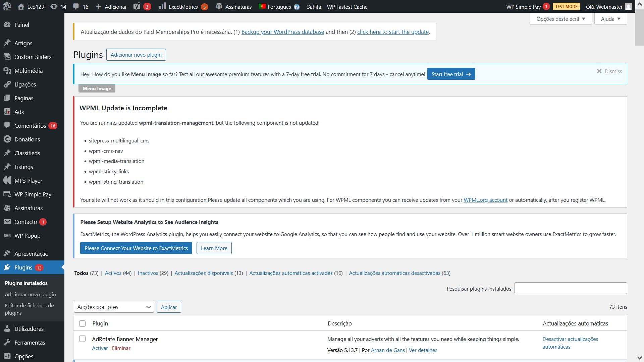Open Ads icon in sidebar
Screen dimensions: 644x362
coord(7,112)
